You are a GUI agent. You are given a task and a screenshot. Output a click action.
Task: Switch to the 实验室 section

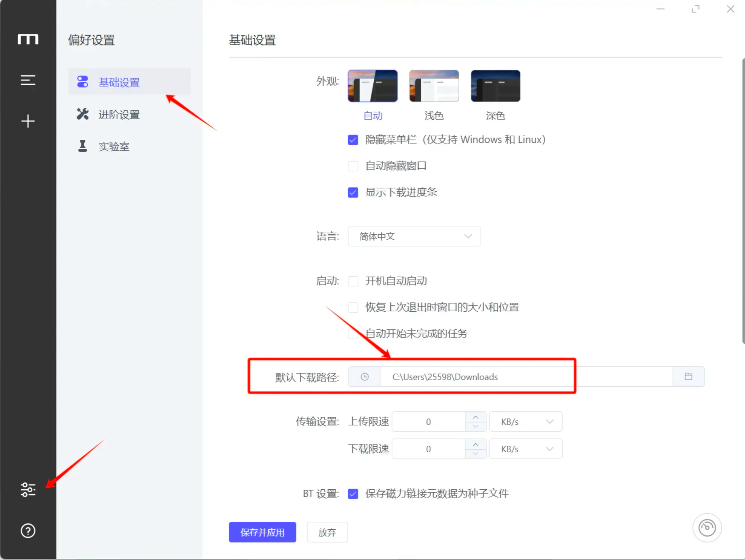click(x=114, y=147)
